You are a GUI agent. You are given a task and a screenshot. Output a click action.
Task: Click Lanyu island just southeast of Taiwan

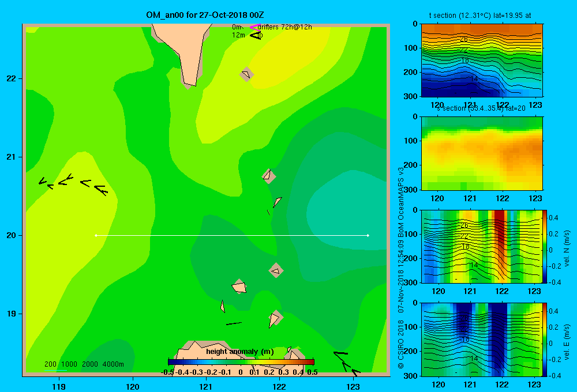pos(246,74)
